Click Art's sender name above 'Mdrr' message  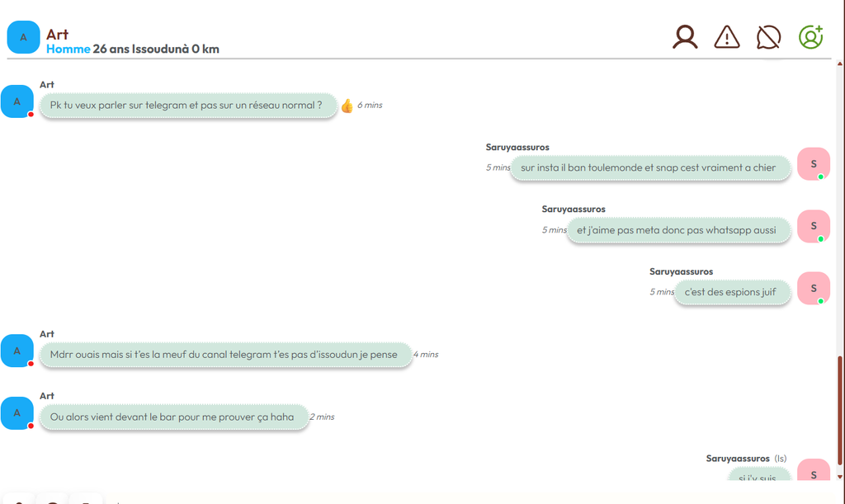[47, 334]
